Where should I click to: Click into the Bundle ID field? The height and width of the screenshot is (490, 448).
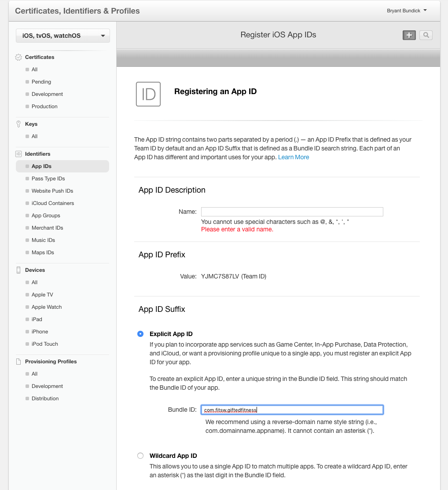292,410
